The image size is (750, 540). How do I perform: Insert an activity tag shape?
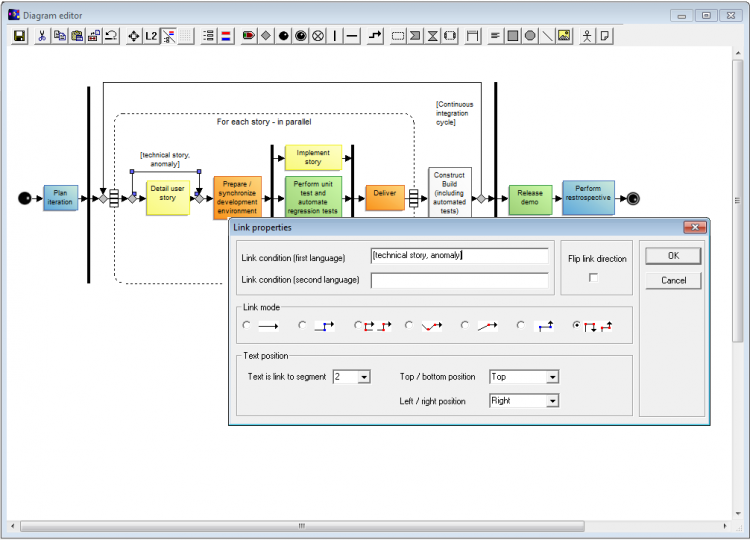coord(249,36)
